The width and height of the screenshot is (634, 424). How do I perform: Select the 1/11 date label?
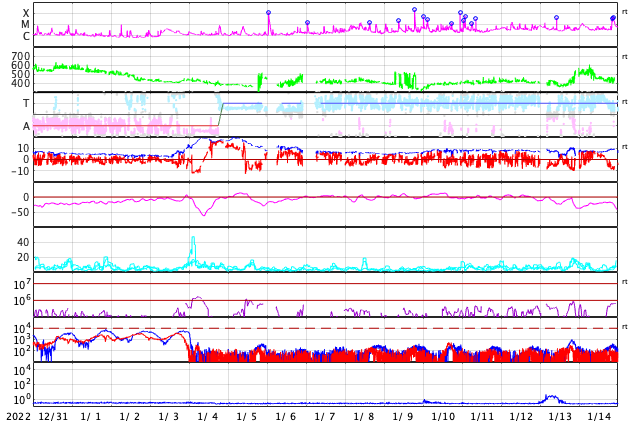[x=482, y=417]
